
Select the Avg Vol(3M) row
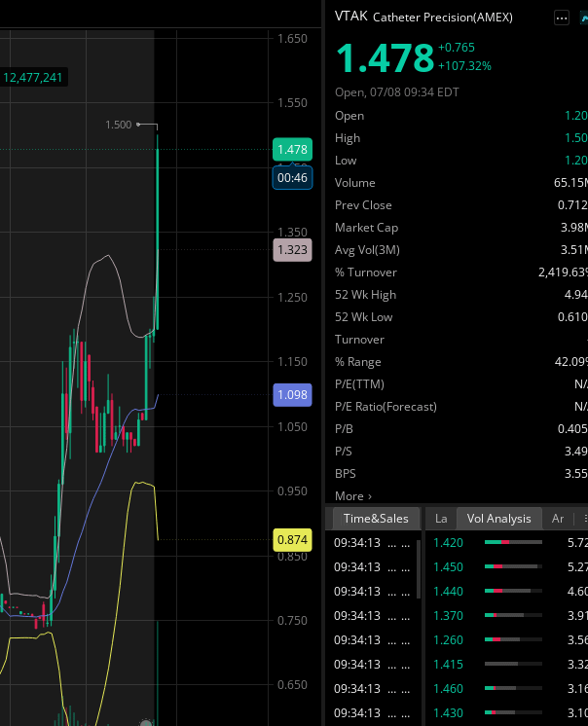coord(461,250)
